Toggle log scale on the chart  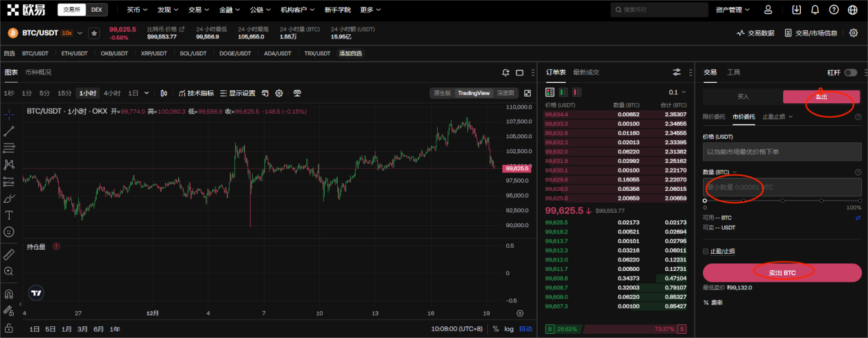pos(508,329)
